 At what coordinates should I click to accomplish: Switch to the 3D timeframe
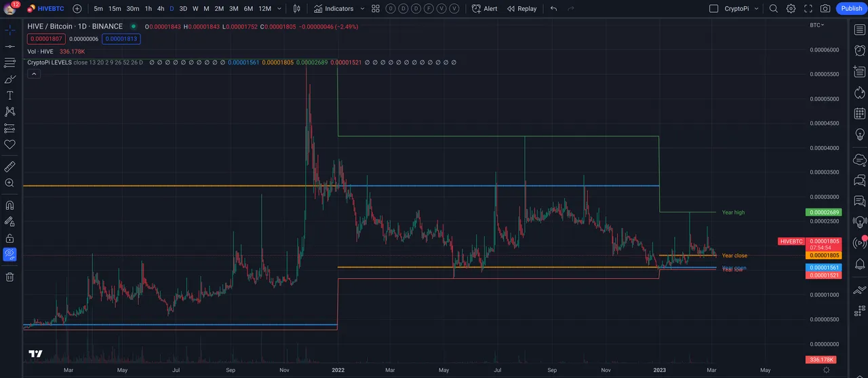pyautogui.click(x=183, y=9)
